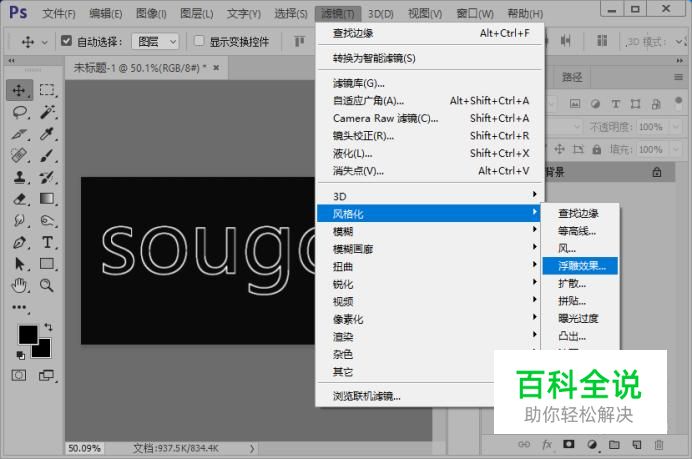The height and width of the screenshot is (459, 692).
Task: Link layers icon in Layers panel
Action: (x=524, y=444)
